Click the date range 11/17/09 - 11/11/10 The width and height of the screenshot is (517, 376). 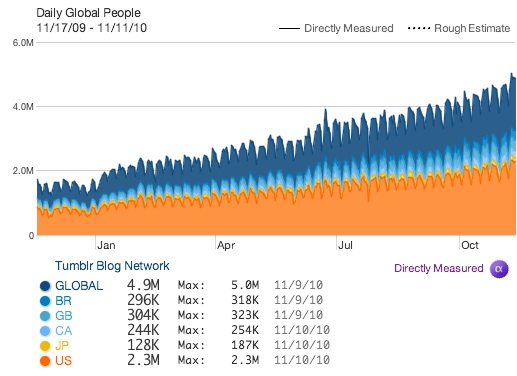tap(92, 28)
